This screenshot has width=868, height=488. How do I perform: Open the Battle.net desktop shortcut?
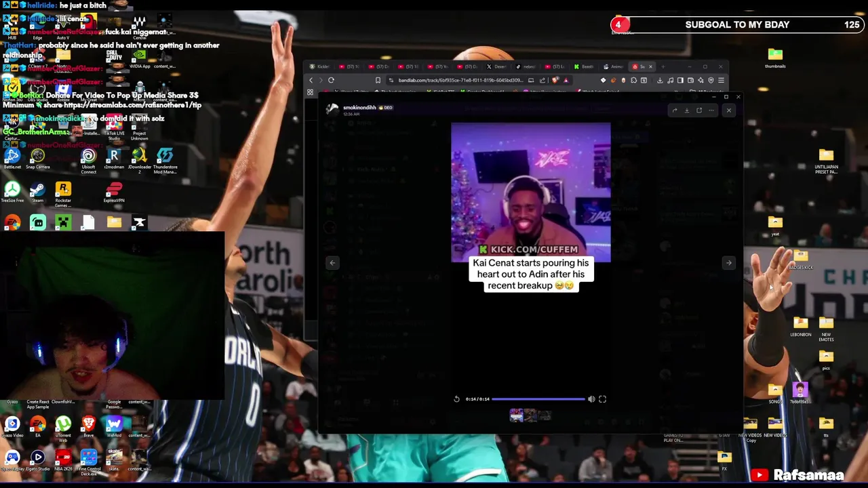[12, 159]
